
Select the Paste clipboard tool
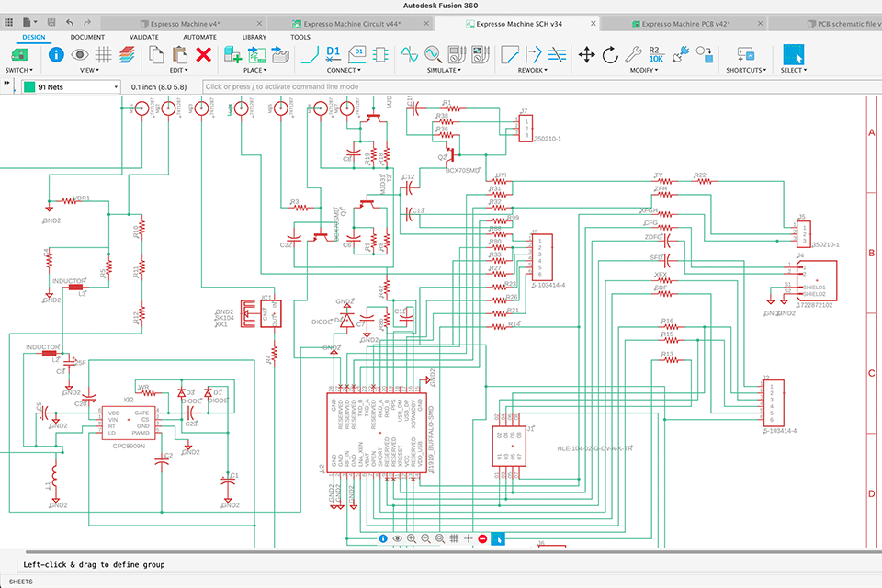tap(179, 54)
